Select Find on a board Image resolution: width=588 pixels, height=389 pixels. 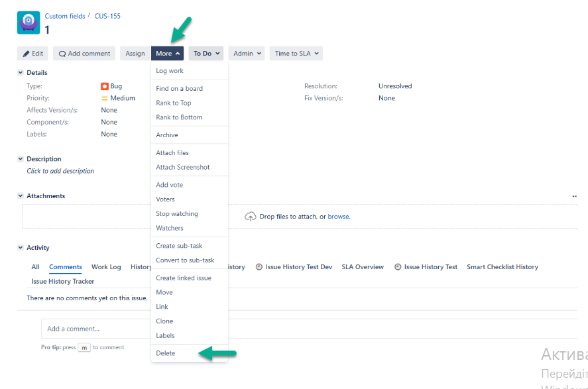190,88
